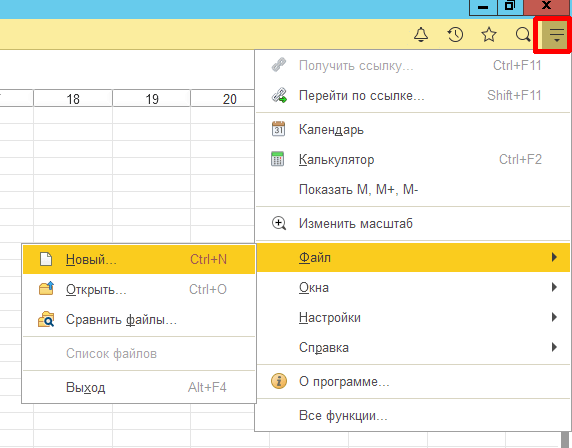The height and width of the screenshot is (448, 572).
Task: Click column header 19 in the grid
Action: pos(152,99)
